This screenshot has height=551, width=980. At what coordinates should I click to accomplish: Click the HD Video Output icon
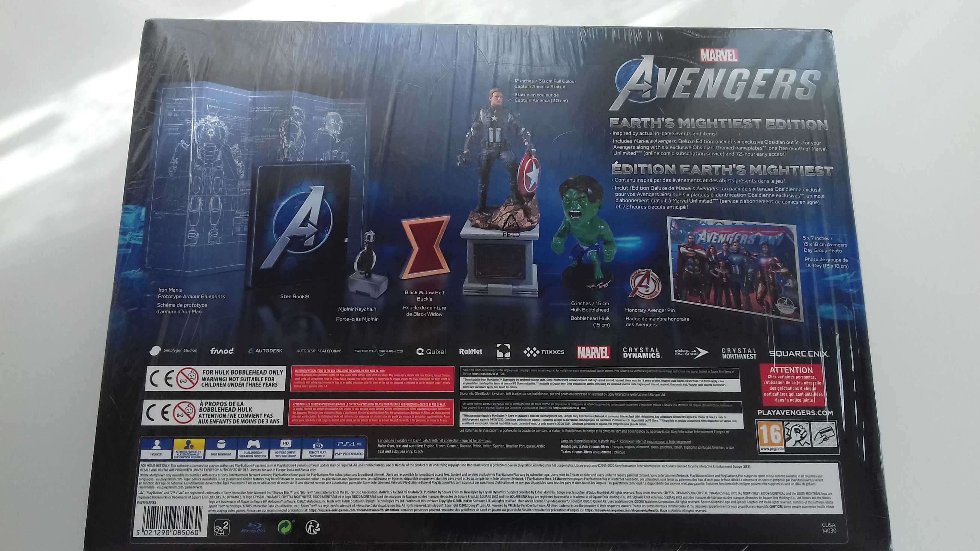click(285, 449)
